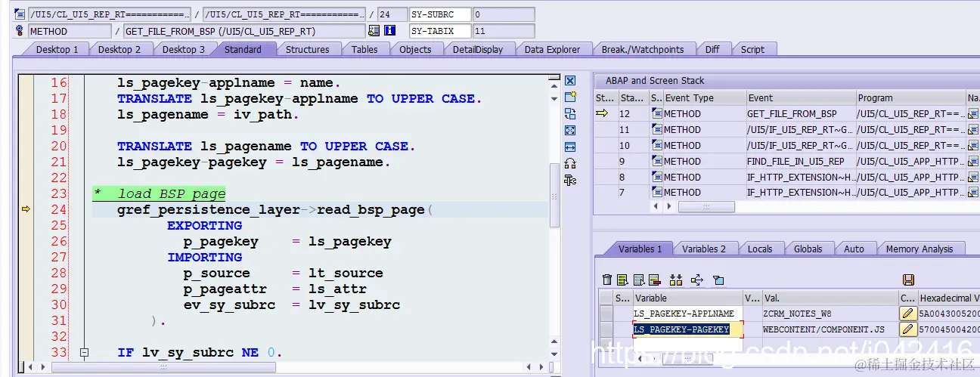This screenshot has height=377, width=980.
Task: Open the DetailDisplay tab
Action: [478, 49]
